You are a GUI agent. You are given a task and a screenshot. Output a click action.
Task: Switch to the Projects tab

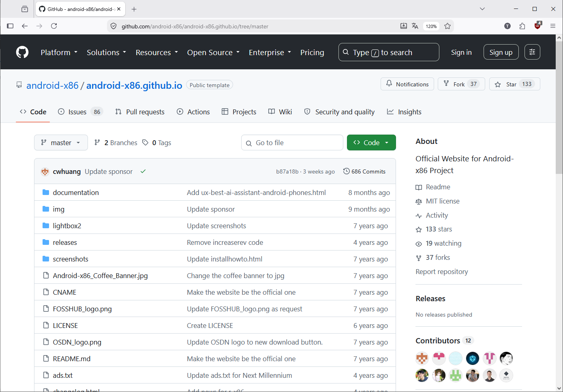pyautogui.click(x=239, y=112)
